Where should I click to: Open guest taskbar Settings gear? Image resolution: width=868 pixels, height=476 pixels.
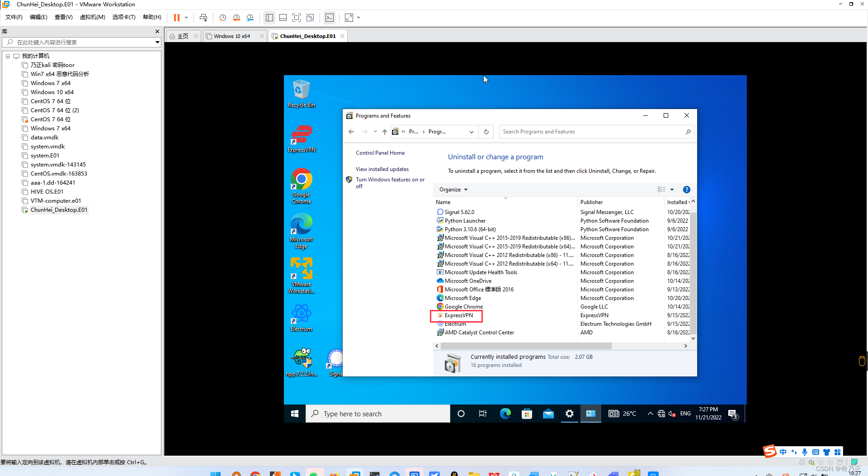(x=570, y=414)
